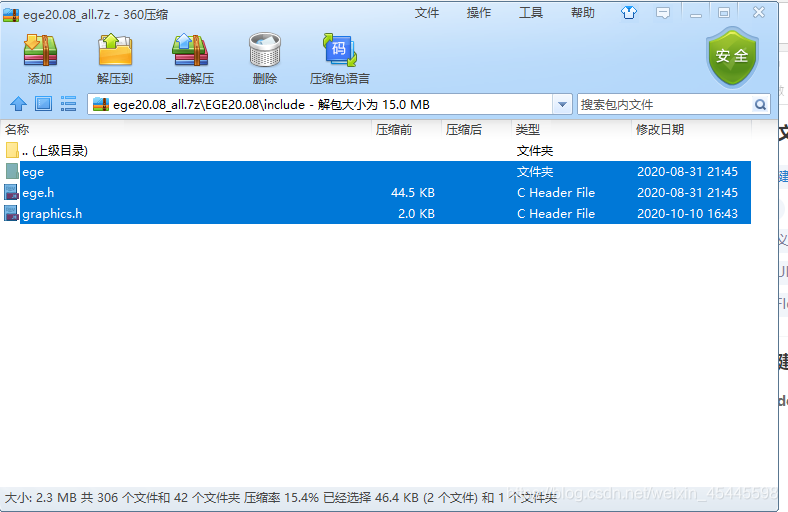Click the archive icon in address bar
Image resolution: width=788 pixels, height=512 pixels.
point(101,105)
